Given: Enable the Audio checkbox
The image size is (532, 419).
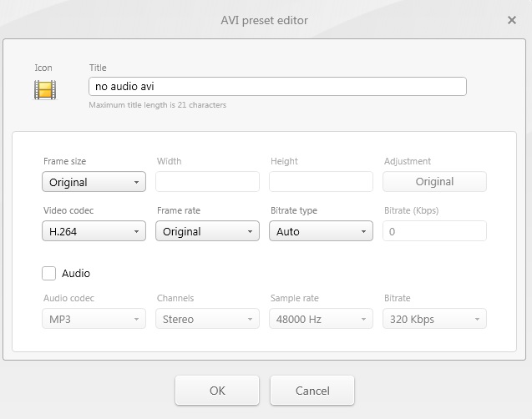Looking at the screenshot, I should (49, 273).
